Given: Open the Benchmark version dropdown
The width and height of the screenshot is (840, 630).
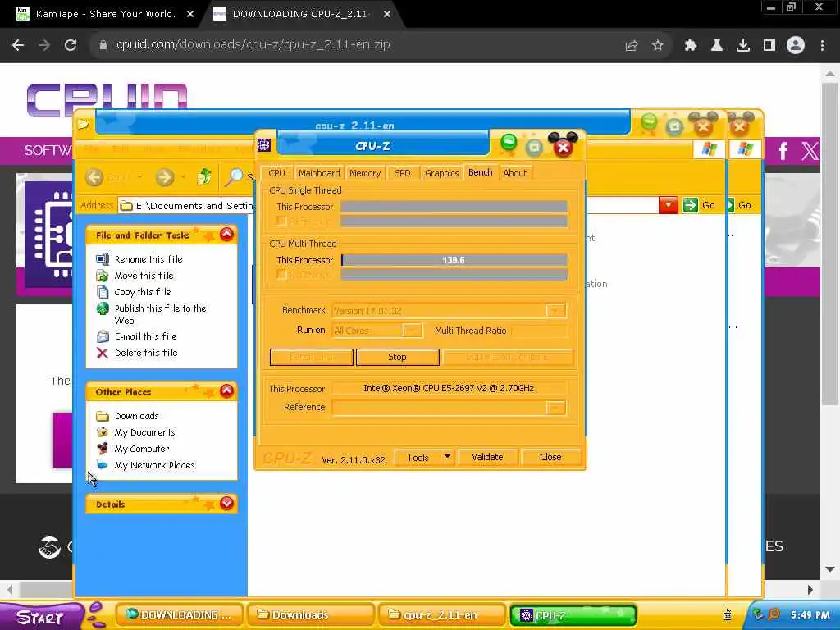Looking at the screenshot, I should click(555, 311).
